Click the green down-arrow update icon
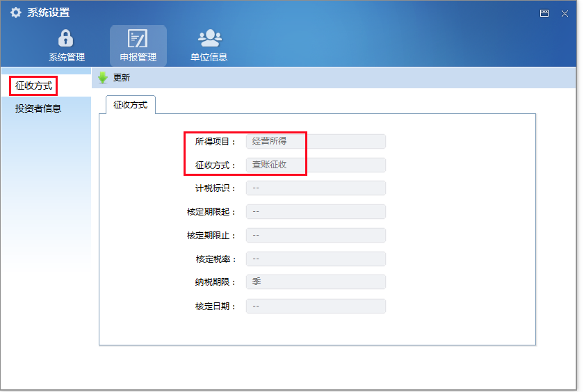This screenshot has width=584, height=392. coord(103,78)
